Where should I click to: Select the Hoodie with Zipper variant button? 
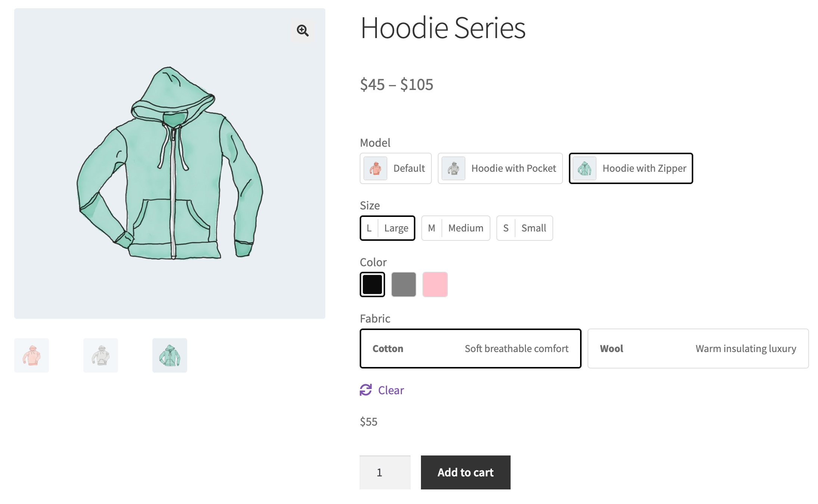(x=631, y=168)
